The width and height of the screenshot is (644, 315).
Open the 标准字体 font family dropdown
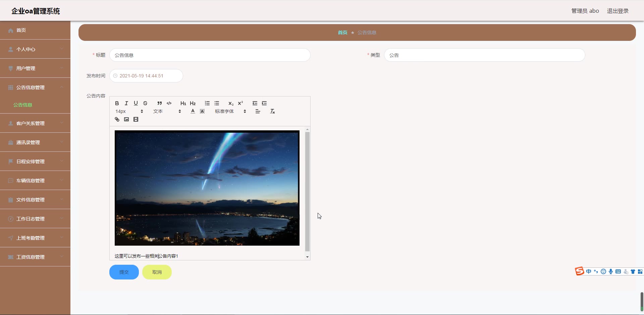[230, 111]
